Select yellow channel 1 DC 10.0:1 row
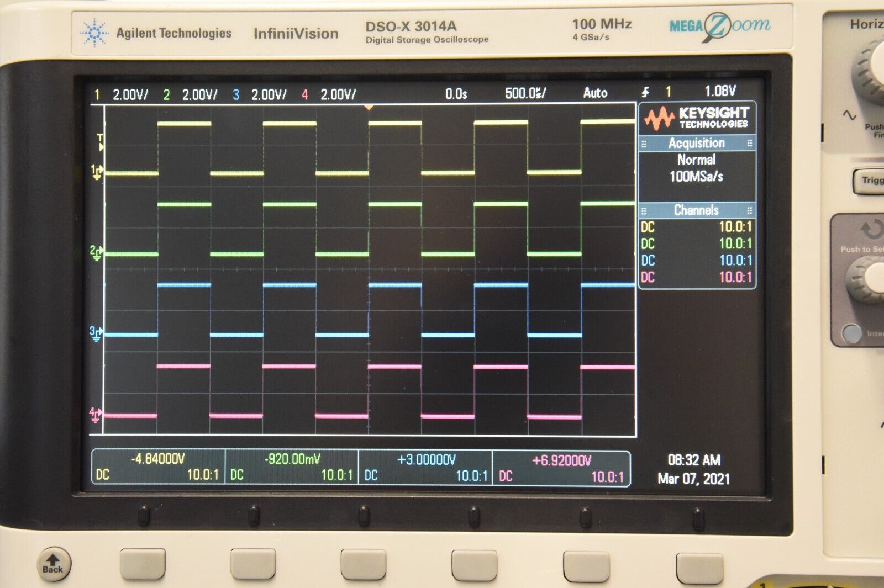The width and height of the screenshot is (884, 588). 697,227
